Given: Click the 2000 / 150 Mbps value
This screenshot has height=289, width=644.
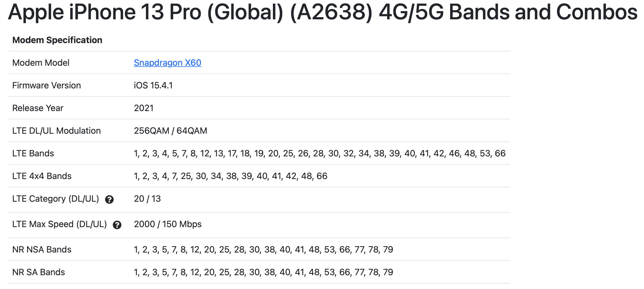Looking at the screenshot, I should tap(168, 224).
